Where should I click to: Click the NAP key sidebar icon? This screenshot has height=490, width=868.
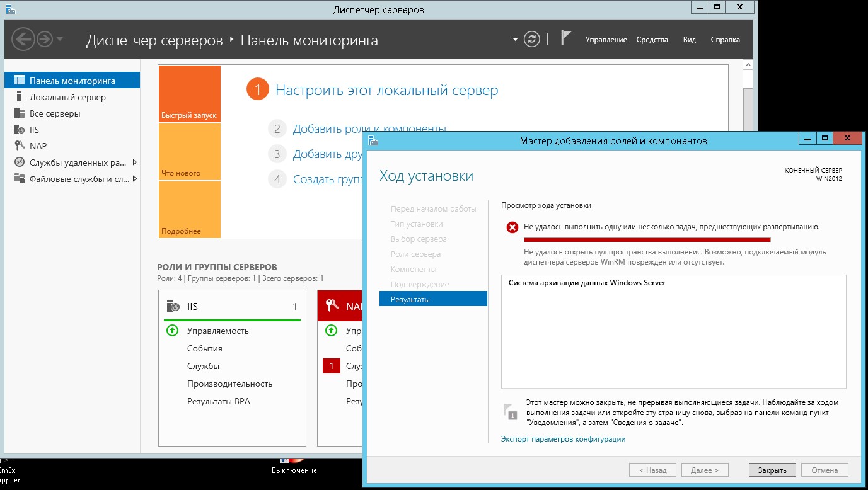(19, 146)
